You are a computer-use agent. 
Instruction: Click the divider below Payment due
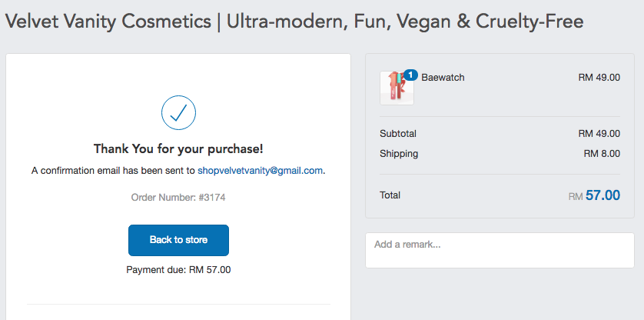pyautogui.click(x=178, y=305)
